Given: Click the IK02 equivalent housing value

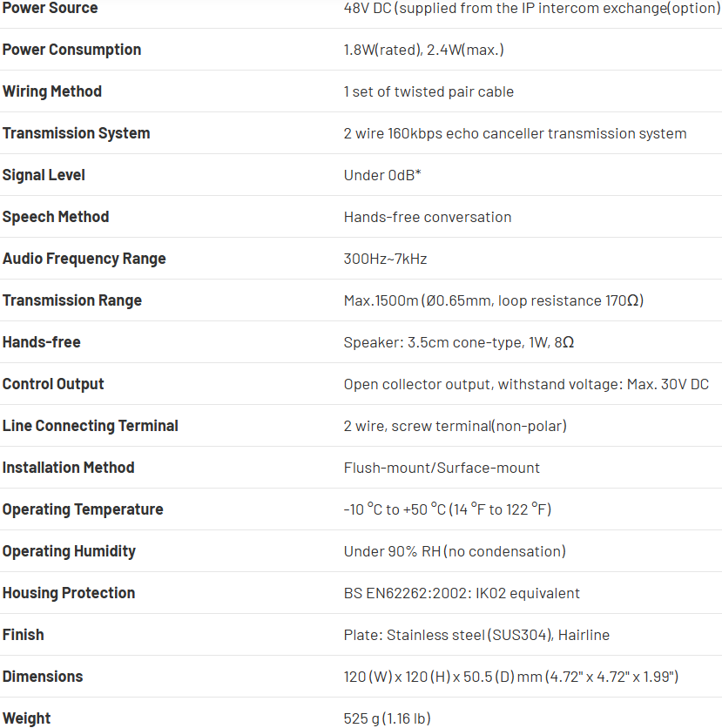Looking at the screenshot, I should 462,593.
